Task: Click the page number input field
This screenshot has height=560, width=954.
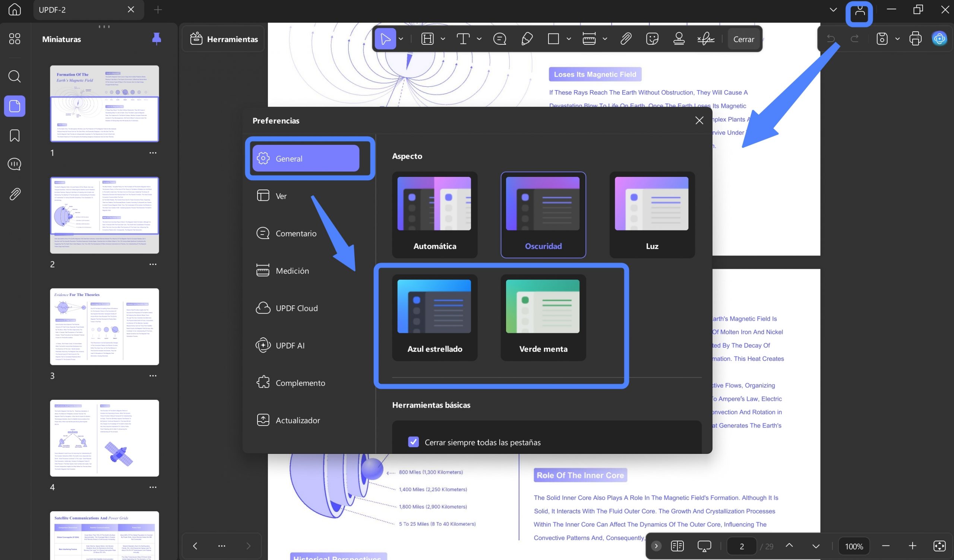Action: (x=742, y=546)
